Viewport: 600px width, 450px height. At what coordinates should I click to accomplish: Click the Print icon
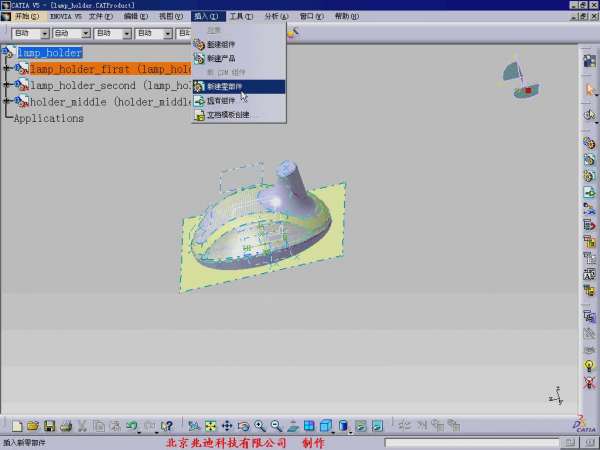(x=66, y=426)
